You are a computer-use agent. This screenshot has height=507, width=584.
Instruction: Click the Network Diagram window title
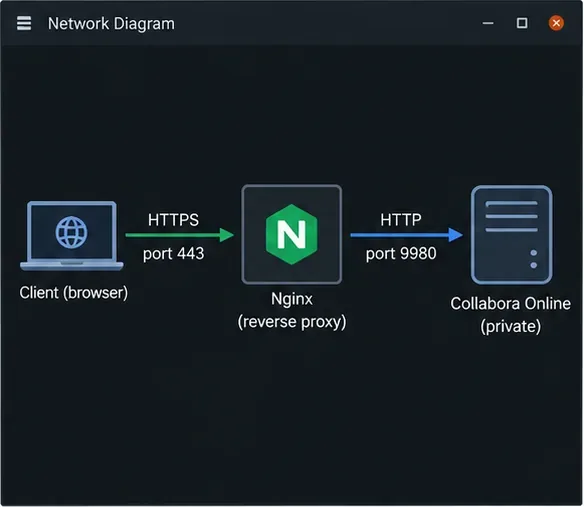click(x=111, y=23)
